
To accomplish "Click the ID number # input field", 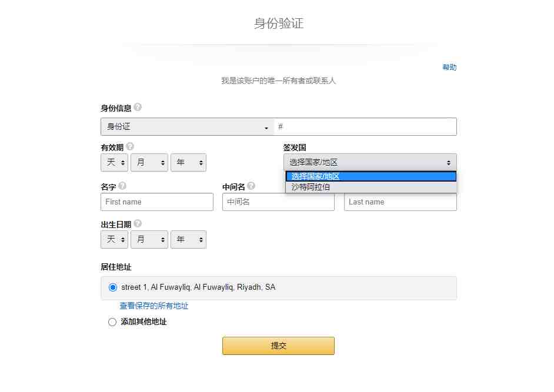I will [366, 127].
